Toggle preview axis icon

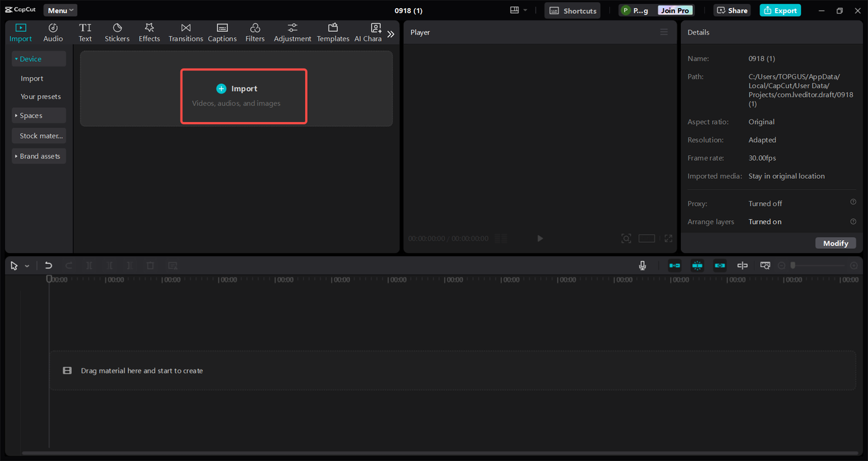743,266
